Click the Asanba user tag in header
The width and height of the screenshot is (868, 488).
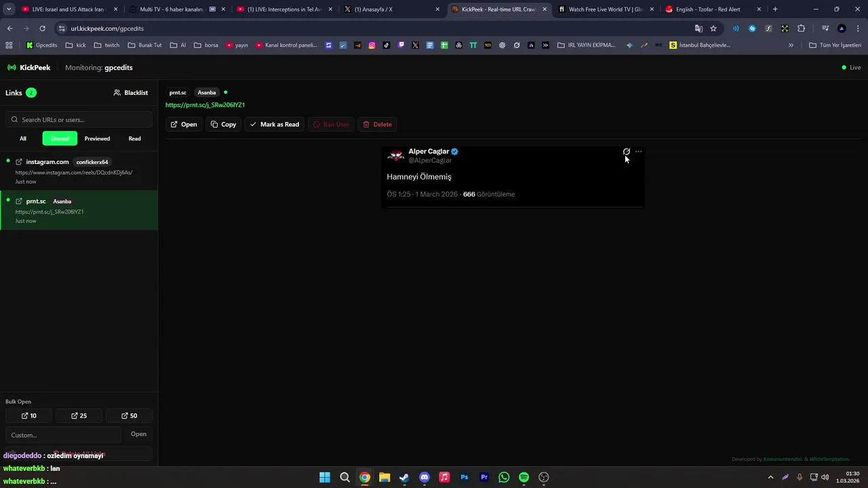[207, 93]
